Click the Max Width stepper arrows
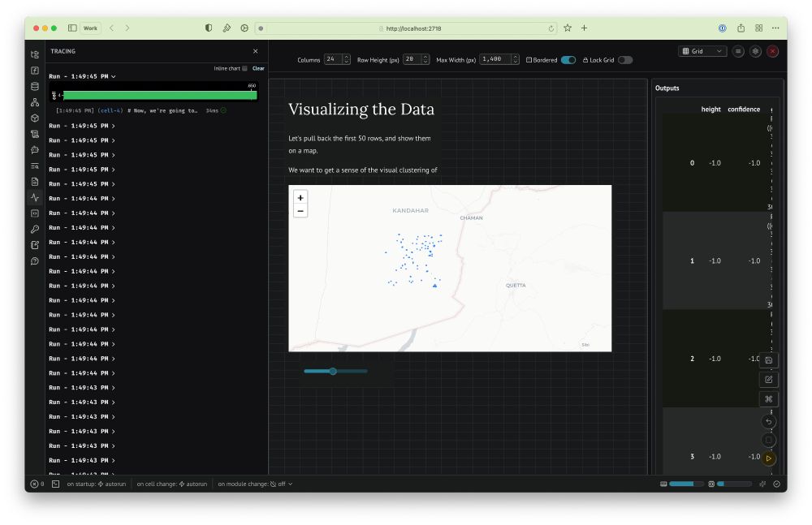812x525 pixels. pyautogui.click(x=515, y=59)
